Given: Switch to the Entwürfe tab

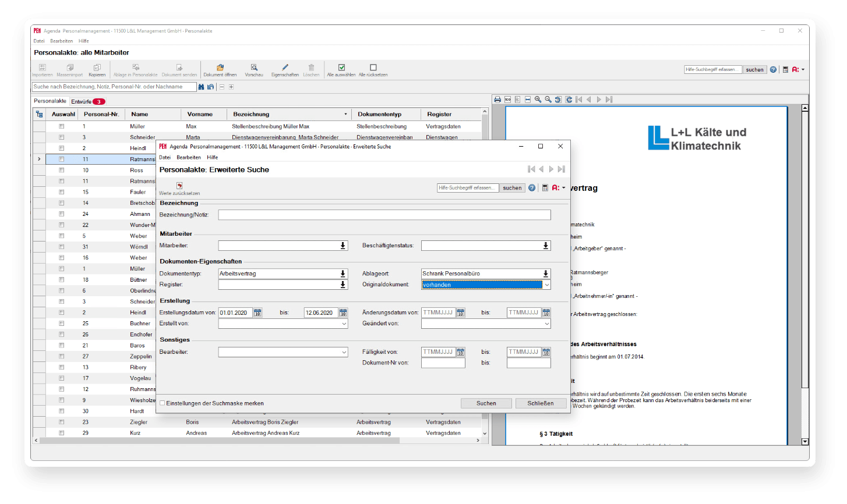Looking at the screenshot, I should tap(87, 101).
